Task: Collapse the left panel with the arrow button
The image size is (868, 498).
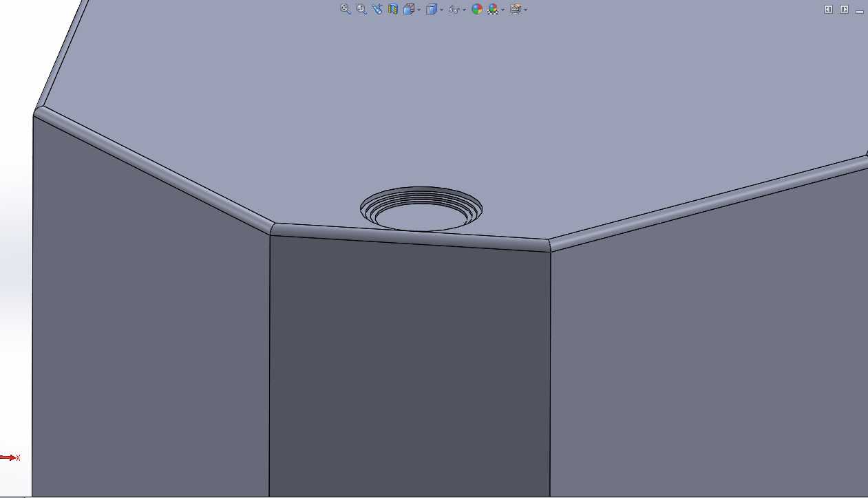Action: tap(829, 9)
